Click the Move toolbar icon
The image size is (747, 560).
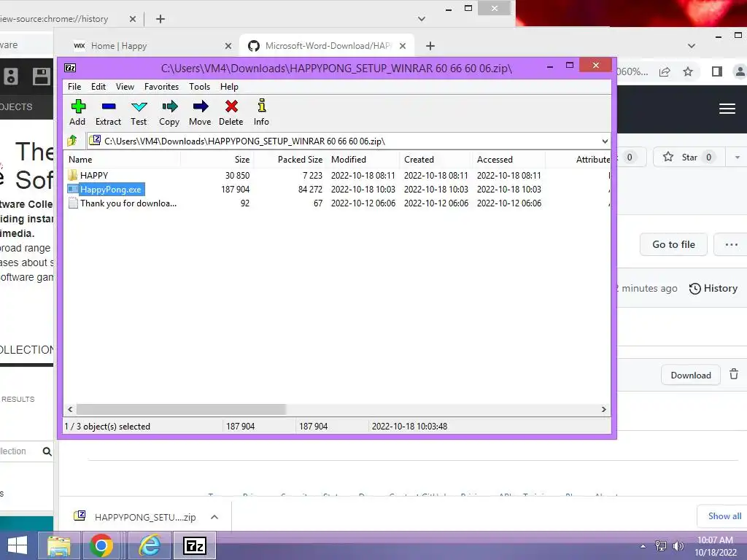click(x=200, y=112)
